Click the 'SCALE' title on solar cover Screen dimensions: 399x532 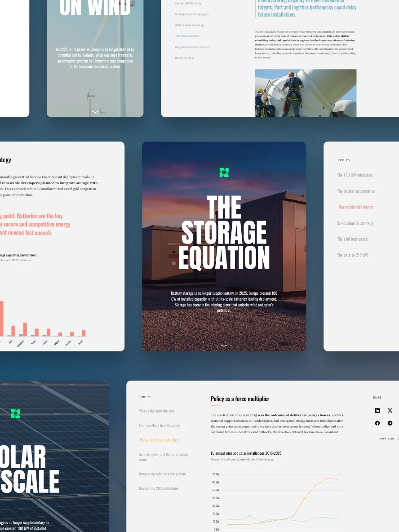(x=30, y=481)
